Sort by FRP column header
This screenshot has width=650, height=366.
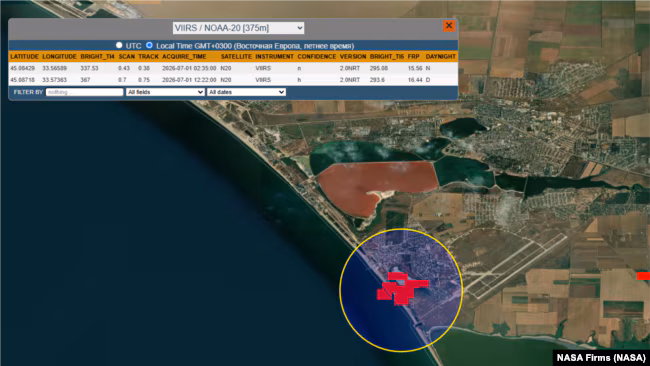[x=413, y=56]
